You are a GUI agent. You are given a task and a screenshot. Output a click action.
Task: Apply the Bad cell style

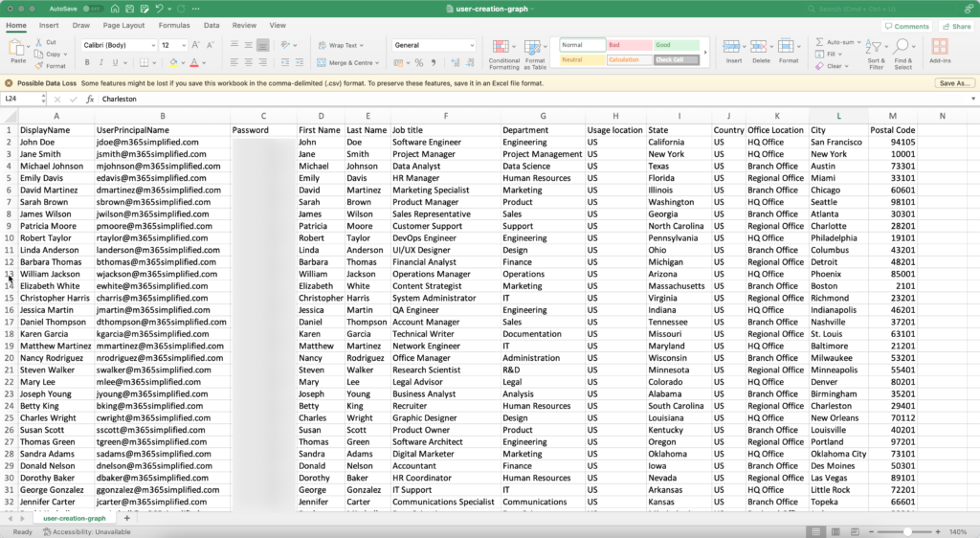(x=630, y=45)
